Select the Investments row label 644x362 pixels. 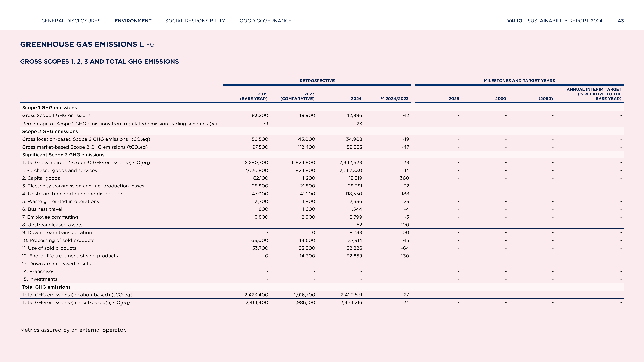(39, 279)
